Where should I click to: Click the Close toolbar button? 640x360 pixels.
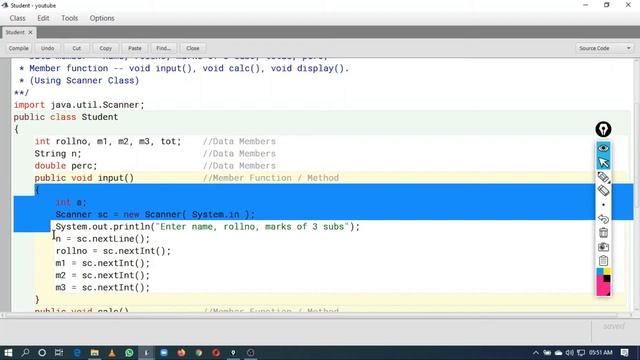[193, 48]
